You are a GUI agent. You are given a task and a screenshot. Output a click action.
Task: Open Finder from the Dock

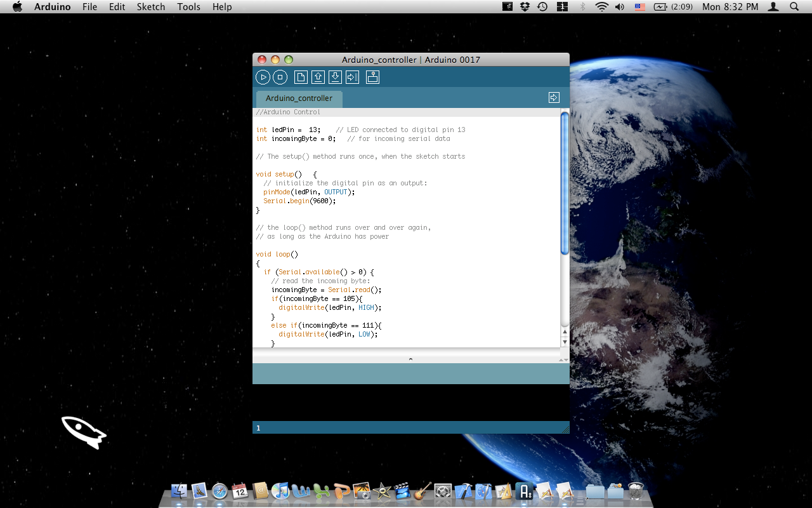pyautogui.click(x=180, y=491)
